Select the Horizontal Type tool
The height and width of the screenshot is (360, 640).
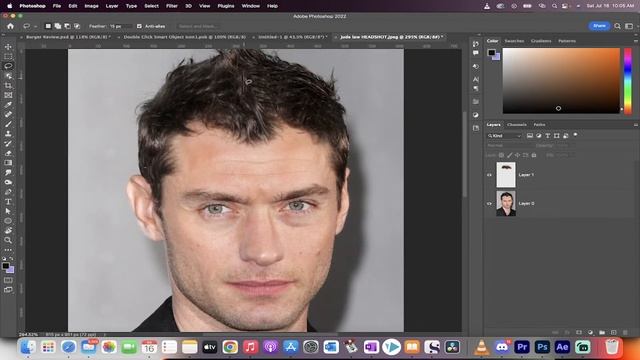[x=8, y=202]
